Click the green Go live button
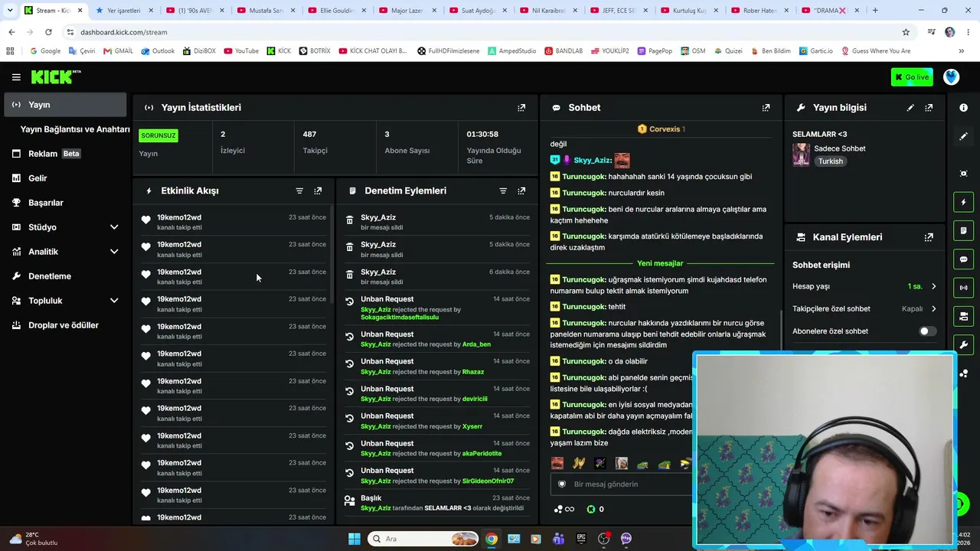This screenshot has height=551, width=980. 911,77
